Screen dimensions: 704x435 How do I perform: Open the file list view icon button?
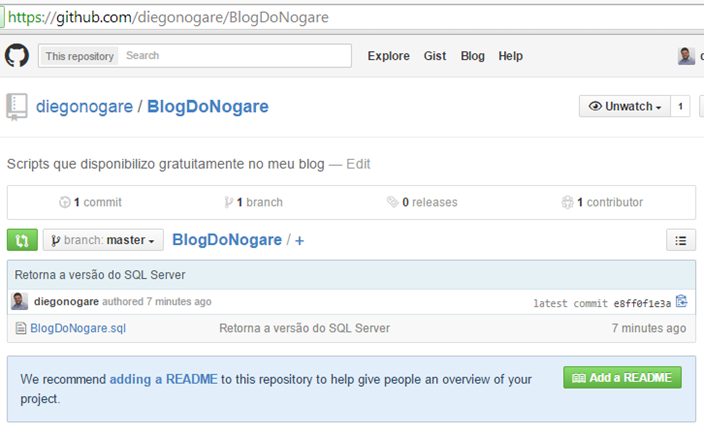point(681,240)
